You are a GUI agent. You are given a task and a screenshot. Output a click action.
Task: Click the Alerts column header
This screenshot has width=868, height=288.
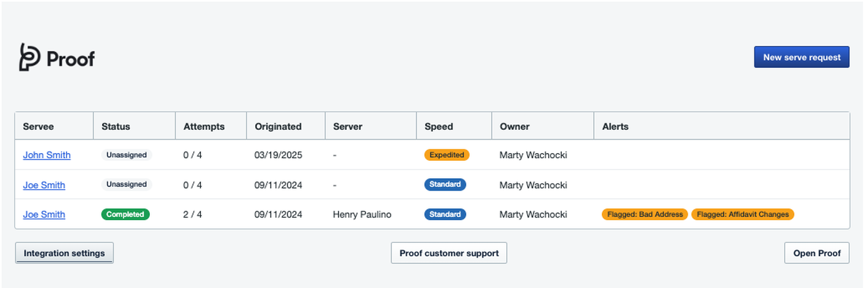tap(615, 127)
